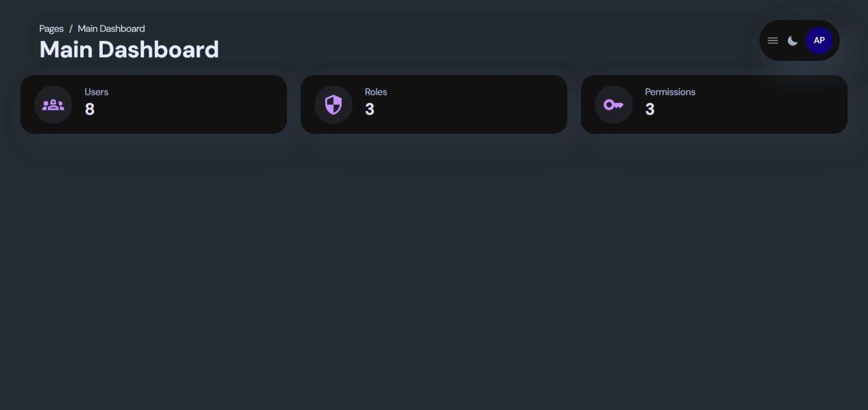Click the Users count of 8

(90, 109)
